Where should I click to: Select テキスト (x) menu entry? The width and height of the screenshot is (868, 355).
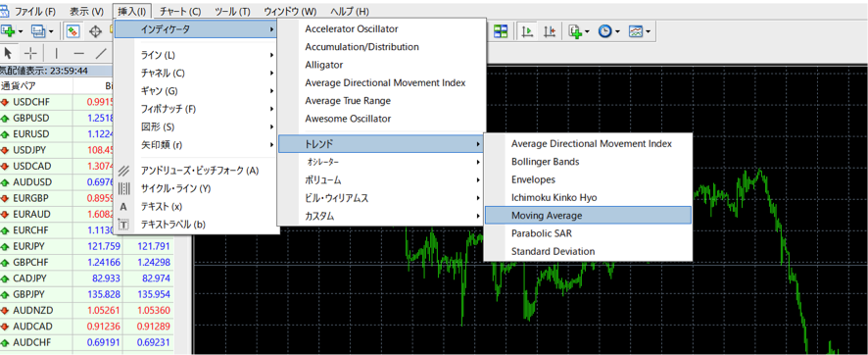click(197, 207)
